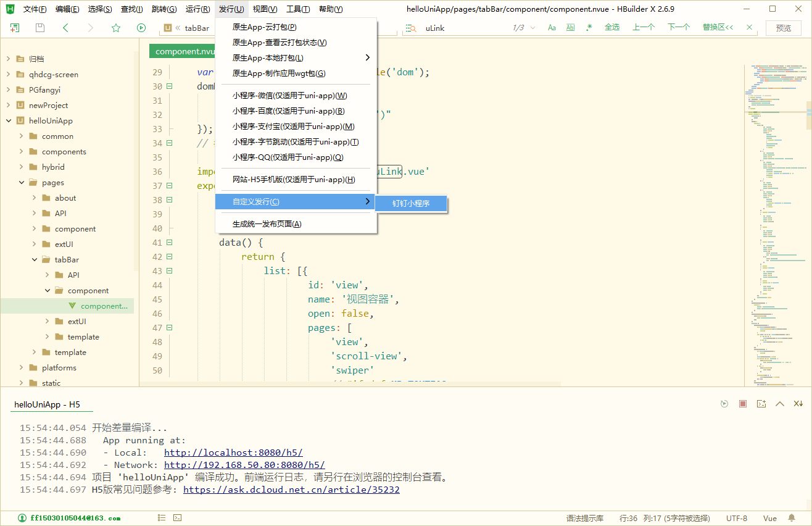
Task: Go forward with the right arrow icon
Action: point(91,28)
